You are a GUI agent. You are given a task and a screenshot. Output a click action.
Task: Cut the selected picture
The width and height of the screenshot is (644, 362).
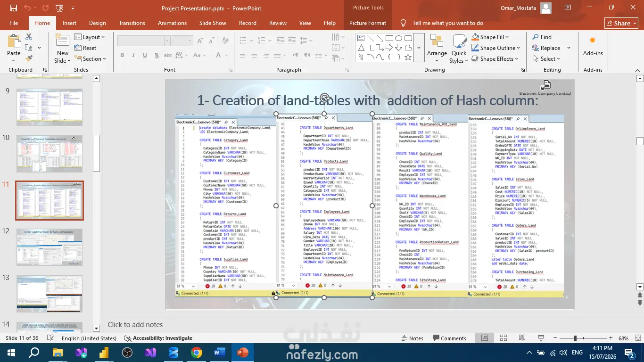(29, 37)
